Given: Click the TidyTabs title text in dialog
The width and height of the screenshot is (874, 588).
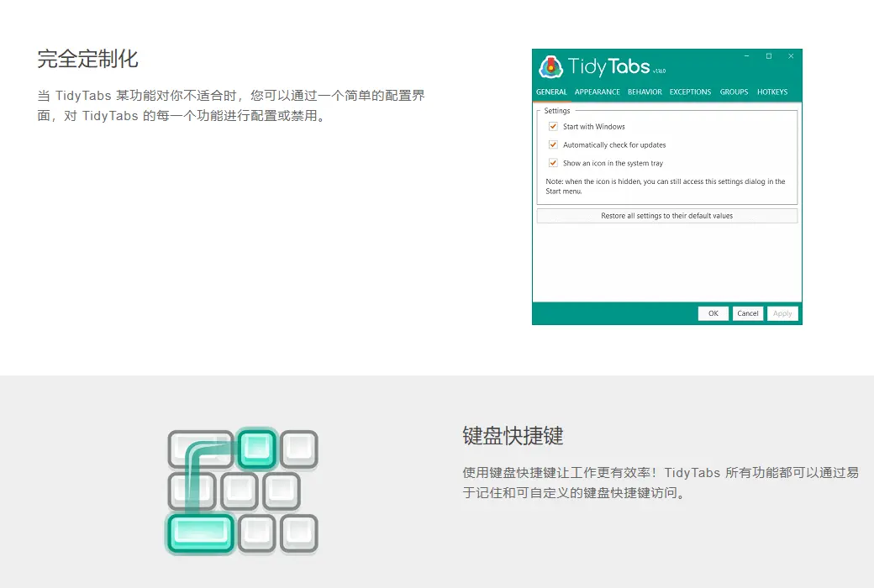Looking at the screenshot, I should pos(608,66).
